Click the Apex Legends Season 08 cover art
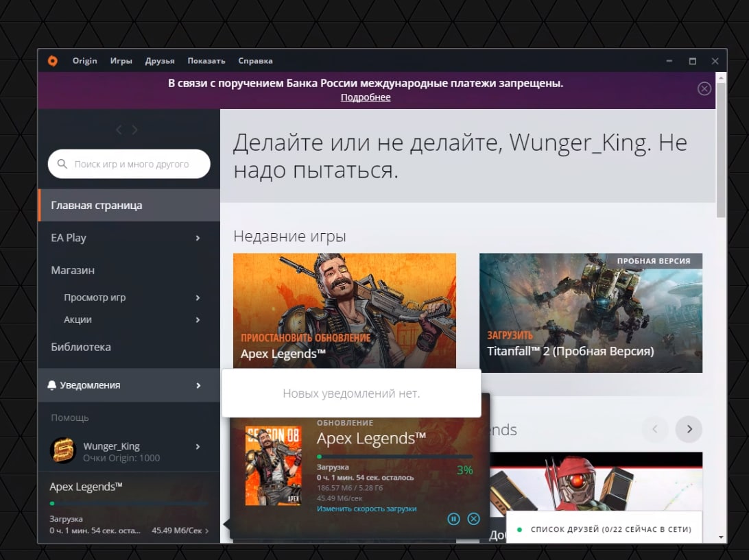 273,465
